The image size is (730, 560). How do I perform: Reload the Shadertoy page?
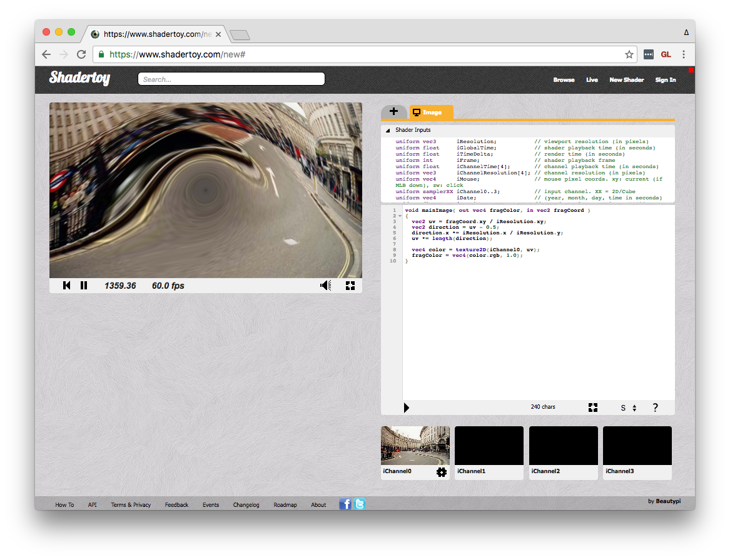81,54
